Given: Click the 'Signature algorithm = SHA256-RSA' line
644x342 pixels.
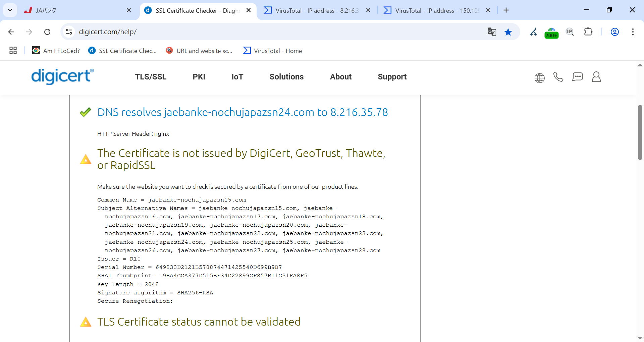Looking at the screenshot, I should [x=155, y=293].
